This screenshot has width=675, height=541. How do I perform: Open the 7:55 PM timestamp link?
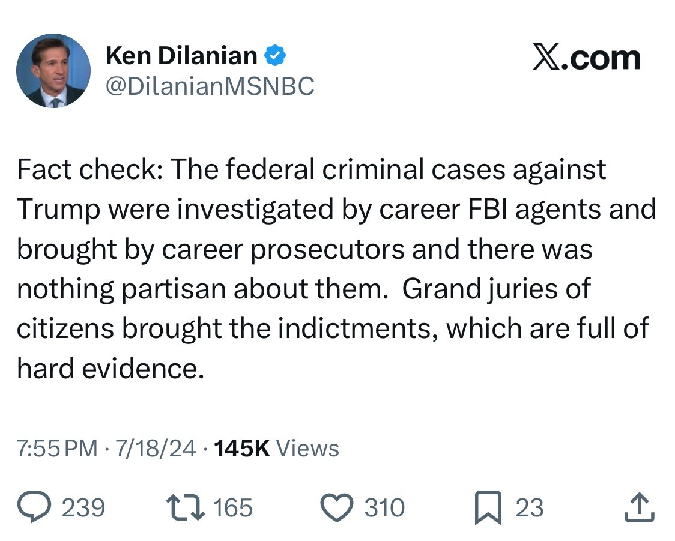pos(56,448)
